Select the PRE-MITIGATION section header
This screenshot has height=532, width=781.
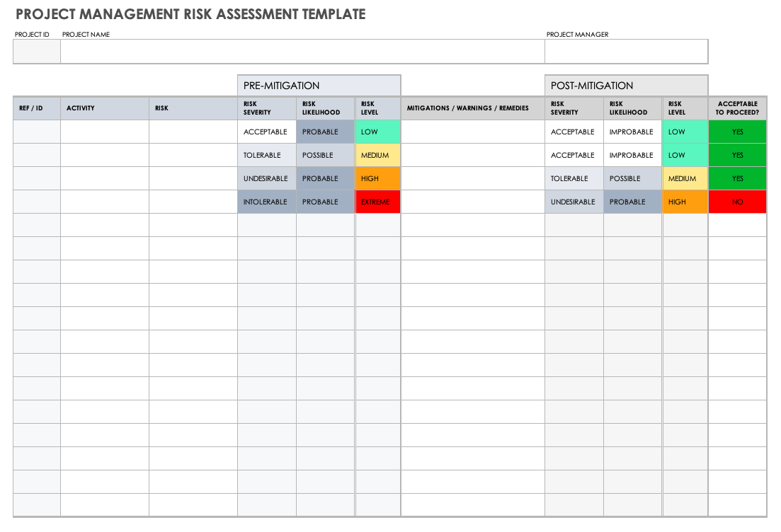pos(319,86)
